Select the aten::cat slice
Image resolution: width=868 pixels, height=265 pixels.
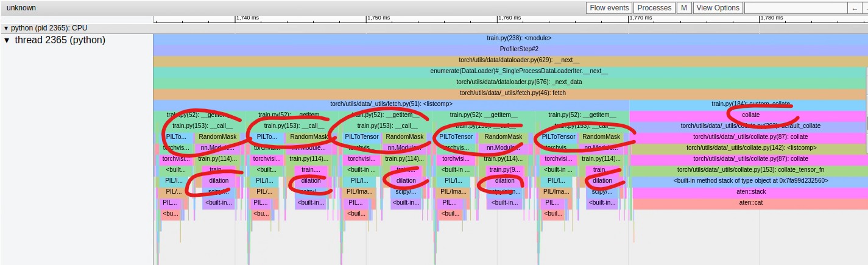[750, 203]
